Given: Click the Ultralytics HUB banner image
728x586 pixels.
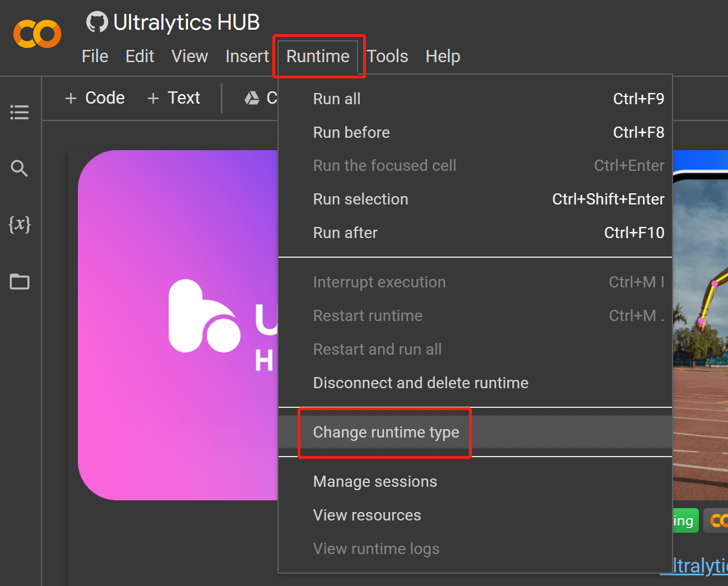Looking at the screenshot, I should [178, 325].
